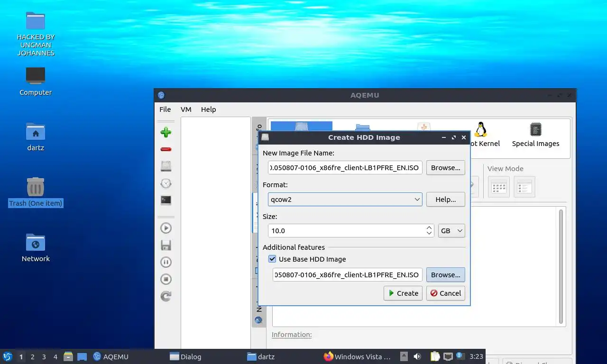Click the Create HDD Image dialog title icon
The height and width of the screenshot is (364, 607).
coord(265,137)
